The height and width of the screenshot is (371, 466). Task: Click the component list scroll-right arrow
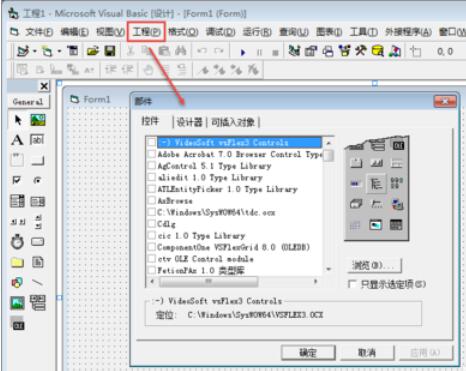[x=315, y=281]
